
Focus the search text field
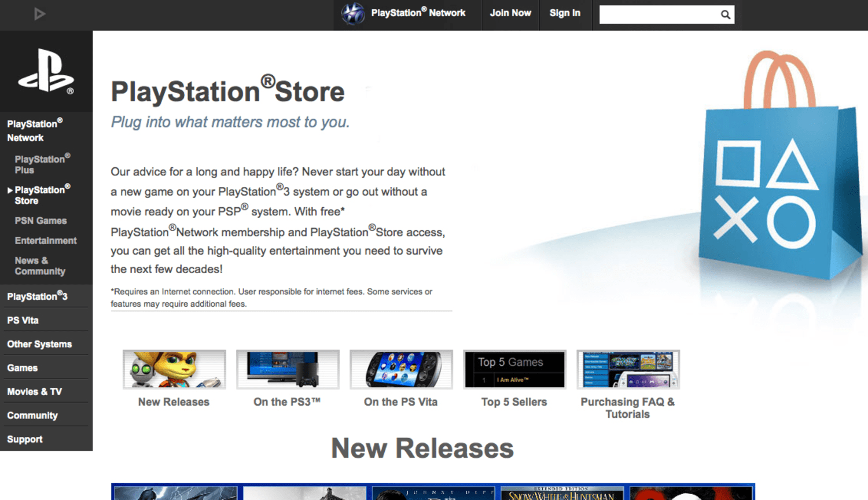point(659,15)
